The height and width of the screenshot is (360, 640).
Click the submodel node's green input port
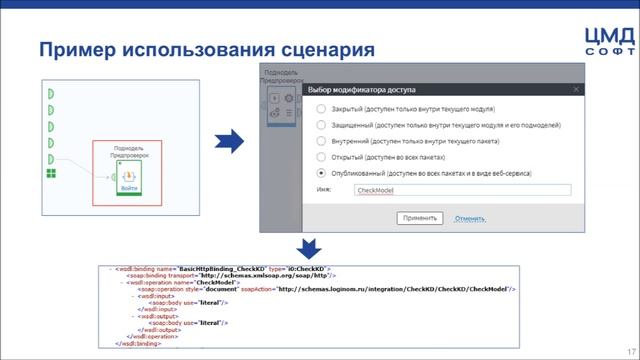click(x=113, y=177)
